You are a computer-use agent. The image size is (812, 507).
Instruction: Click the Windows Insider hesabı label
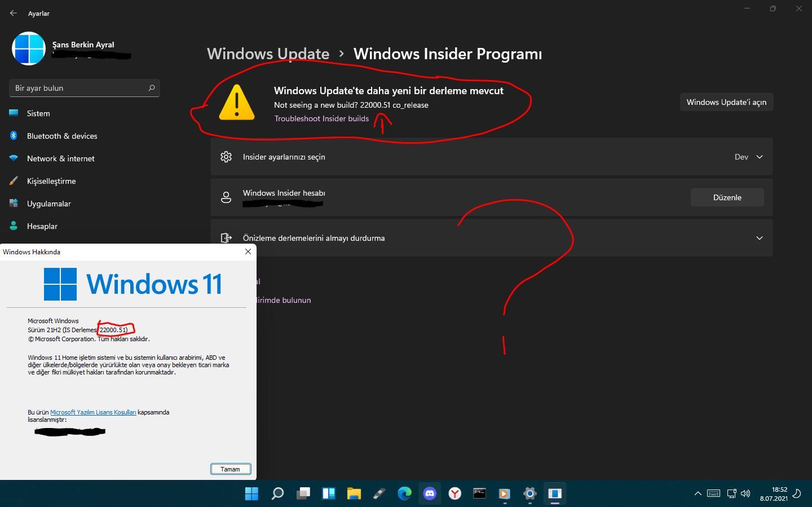pos(284,193)
